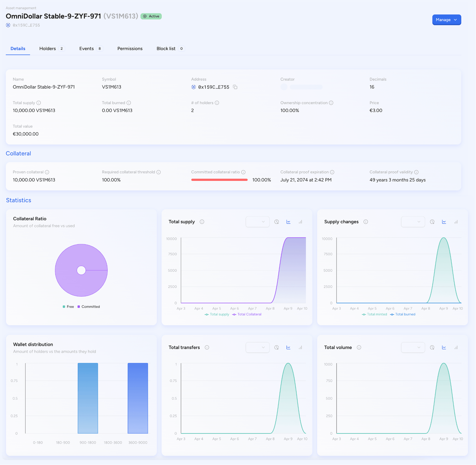The height and width of the screenshot is (465, 476).
Task: Open the timeframe selector on Total volume chart
Action: point(413,347)
